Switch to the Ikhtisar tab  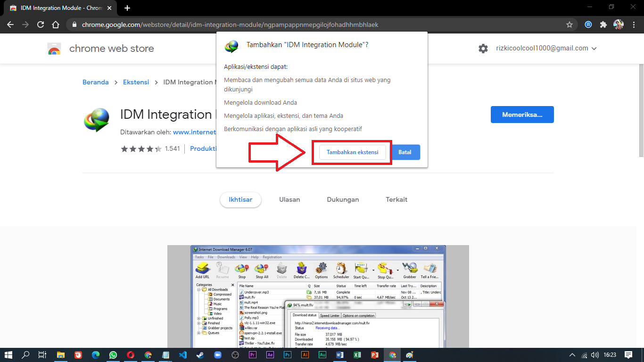pos(240,199)
